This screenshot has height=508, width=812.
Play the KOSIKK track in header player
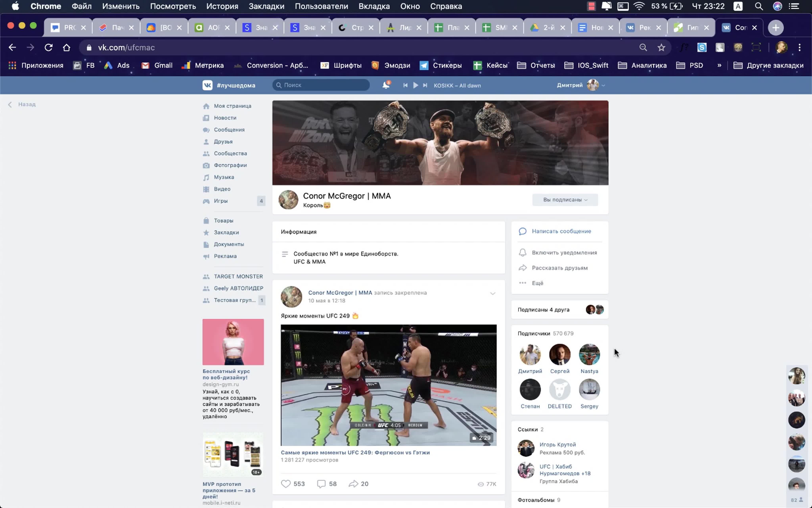[415, 85]
